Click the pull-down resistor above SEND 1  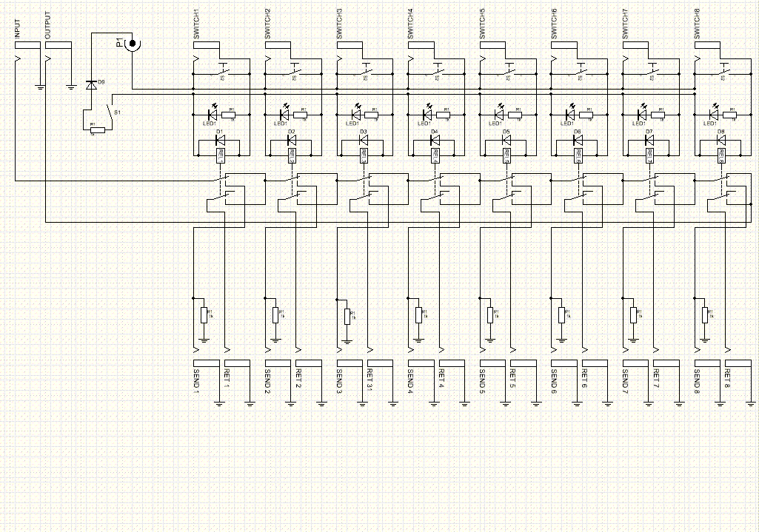tap(204, 315)
